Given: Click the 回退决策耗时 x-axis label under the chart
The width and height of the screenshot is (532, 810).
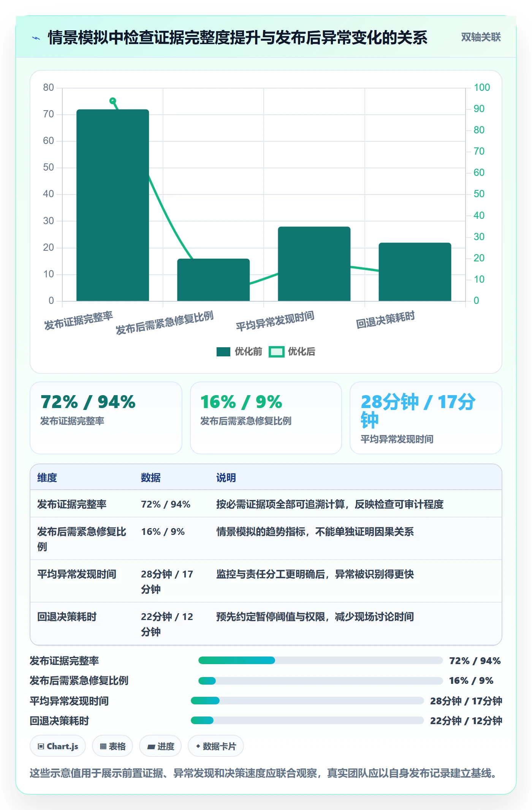Looking at the screenshot, I should pyautogui.click(x=385, y=320).
